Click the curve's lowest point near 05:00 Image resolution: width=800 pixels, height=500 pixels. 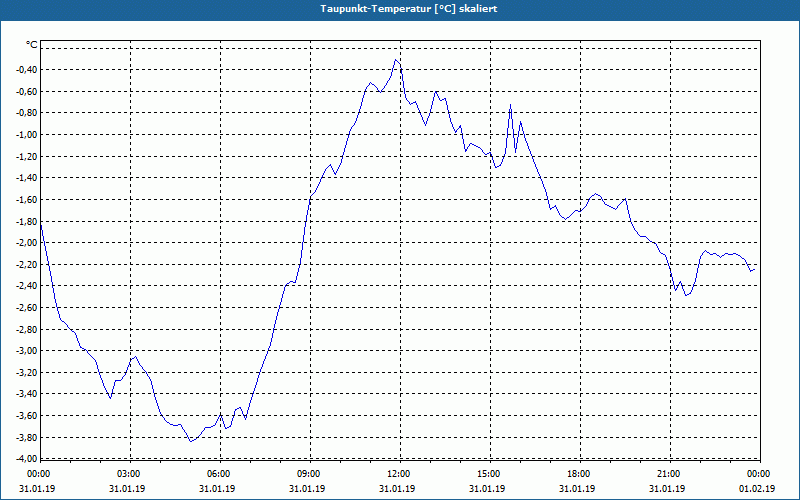click(x=191, y=441)
